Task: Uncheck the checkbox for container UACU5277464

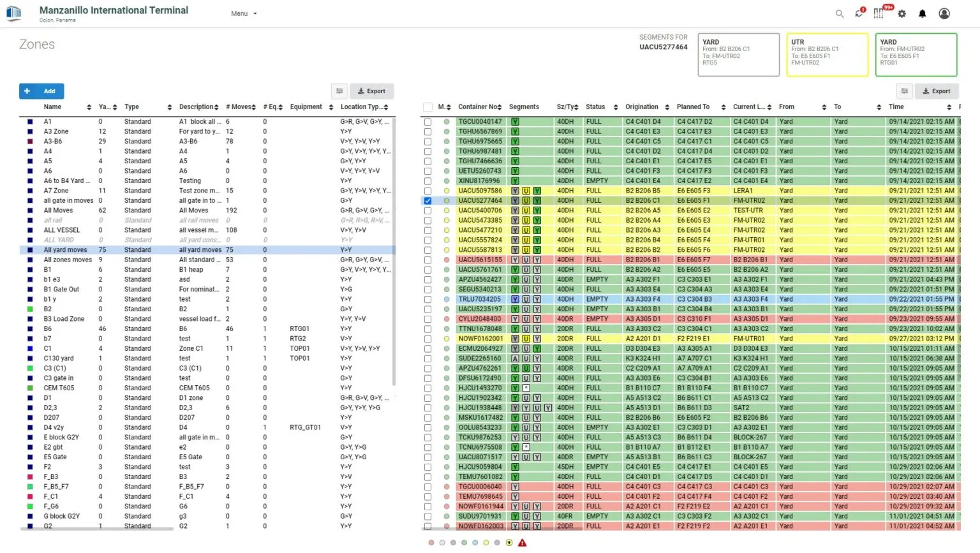Action: click(x=427, y=200)
